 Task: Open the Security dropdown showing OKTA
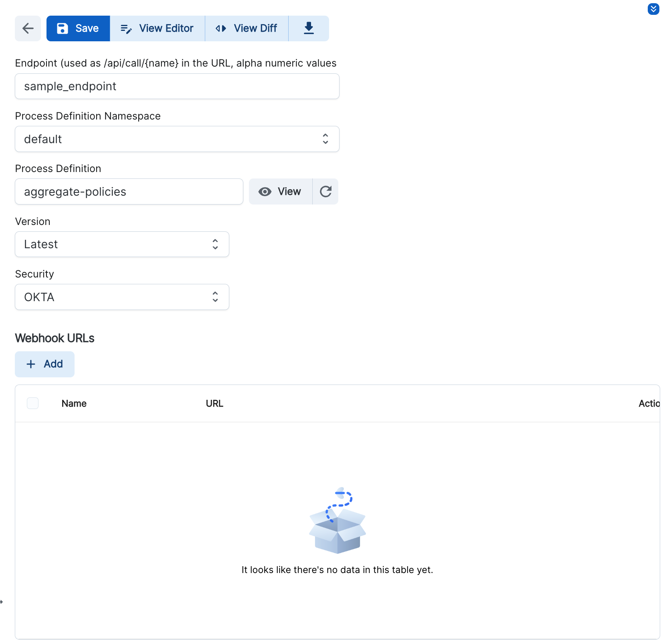point(122,297)
